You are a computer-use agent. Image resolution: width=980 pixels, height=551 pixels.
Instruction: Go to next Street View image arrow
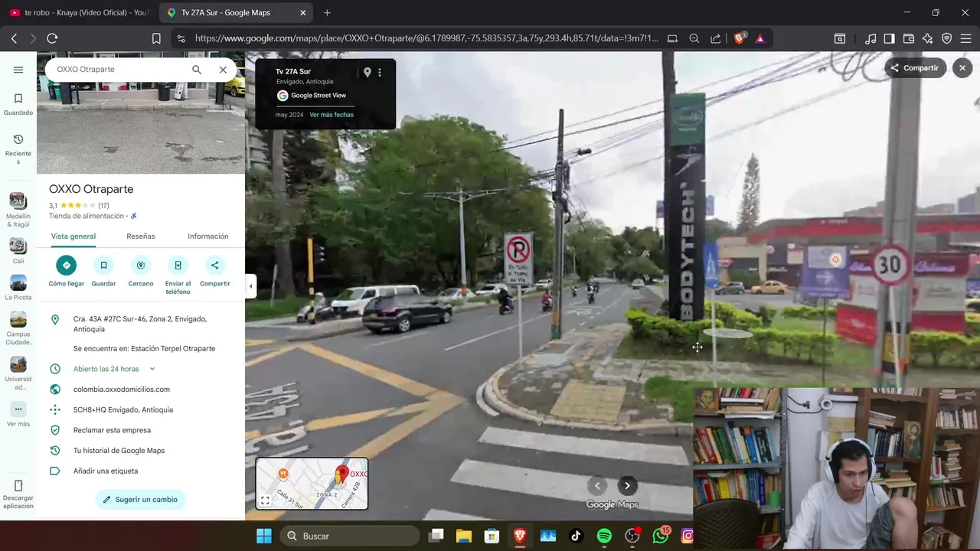[x=627, y=485]
